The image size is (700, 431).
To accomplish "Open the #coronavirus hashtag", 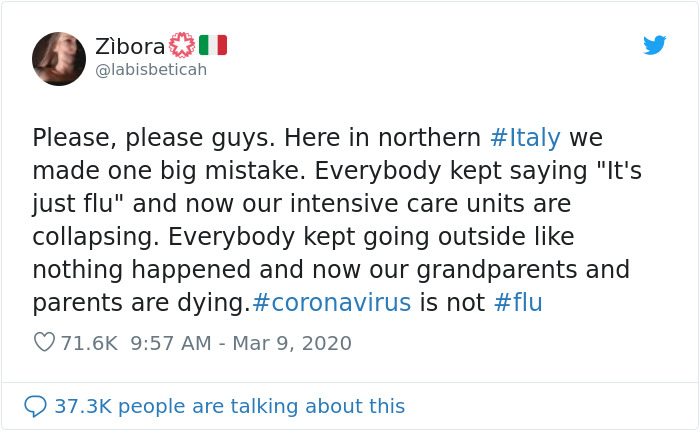I will click(331, 302).
